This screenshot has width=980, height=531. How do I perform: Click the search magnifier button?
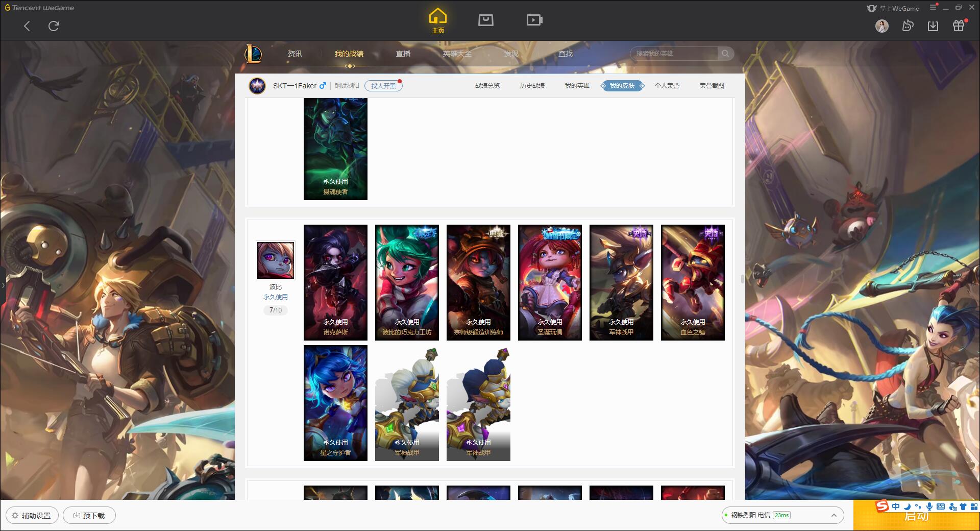pos(725,54)
